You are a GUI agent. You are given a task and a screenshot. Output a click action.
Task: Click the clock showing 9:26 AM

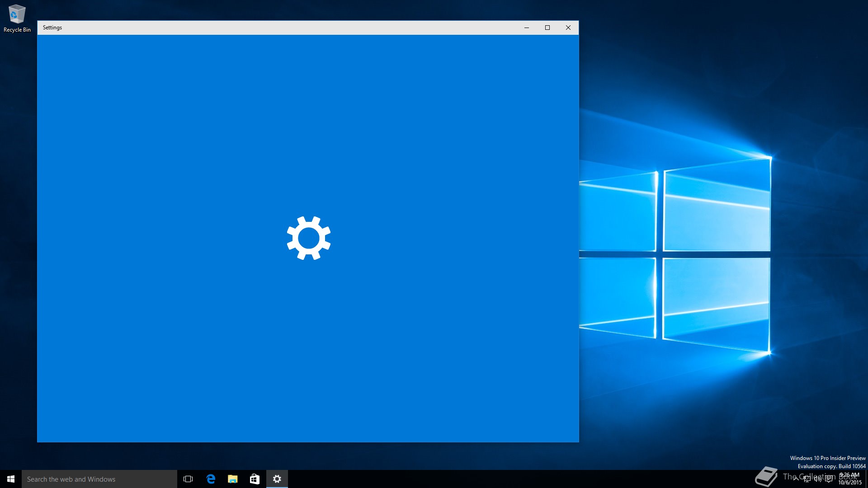850,479
